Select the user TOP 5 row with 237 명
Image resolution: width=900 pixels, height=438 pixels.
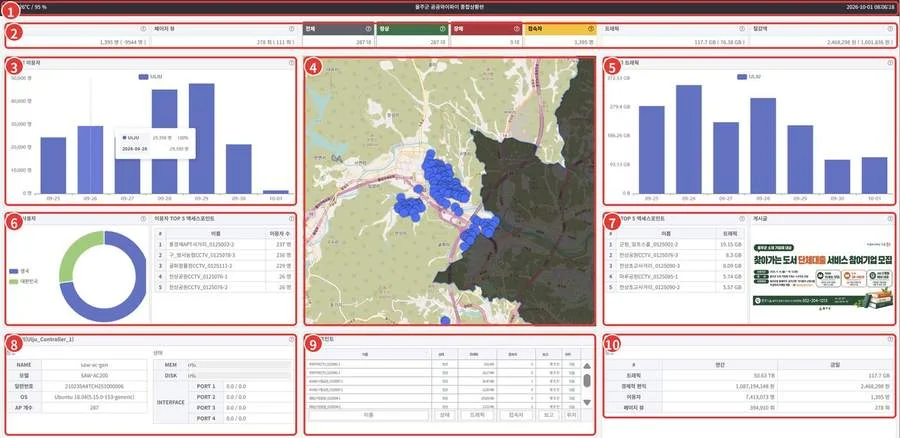(x=223, y=243)
